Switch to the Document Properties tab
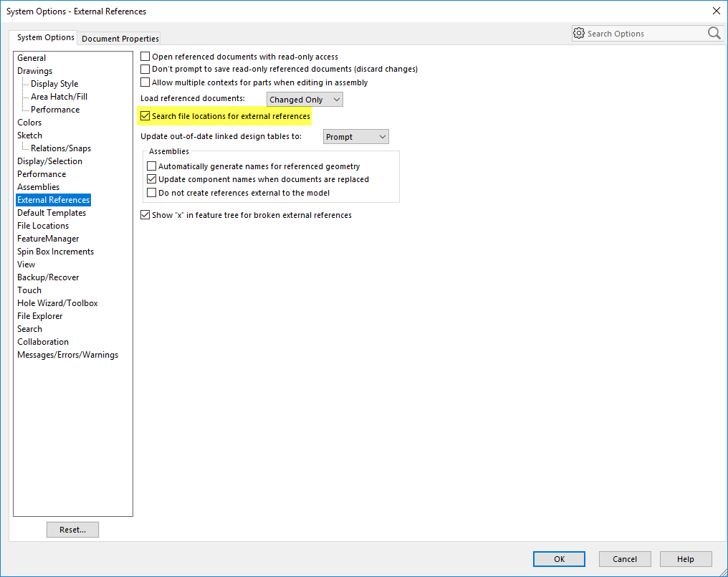 pos(120,39)
